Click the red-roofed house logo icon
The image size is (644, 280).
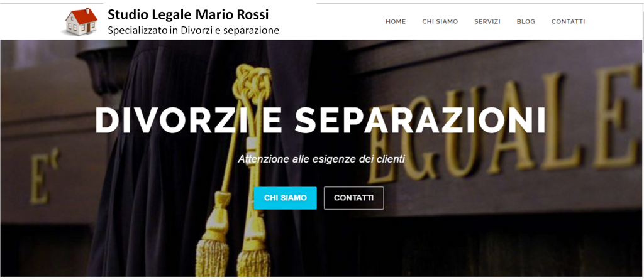[x=81, y=21]
